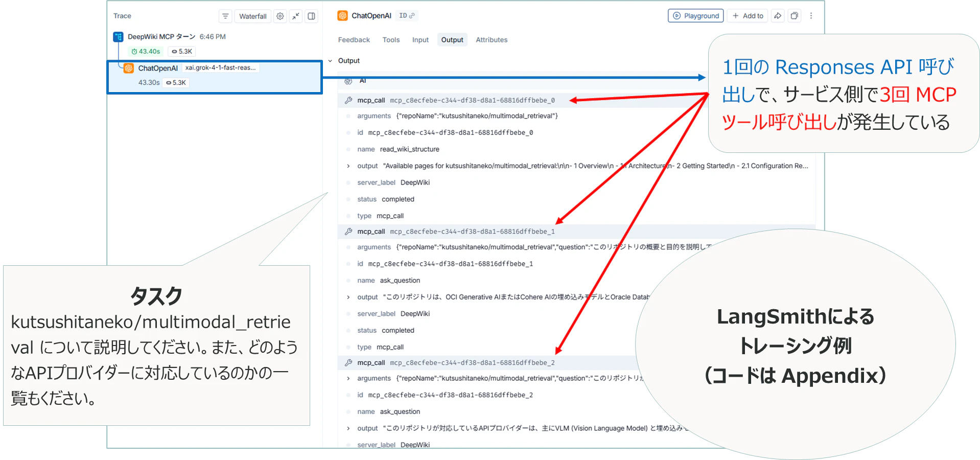
Task: Click the wrench icon of mcp_call ending _1
Action: pyautogui.click(x=348, y=232)
